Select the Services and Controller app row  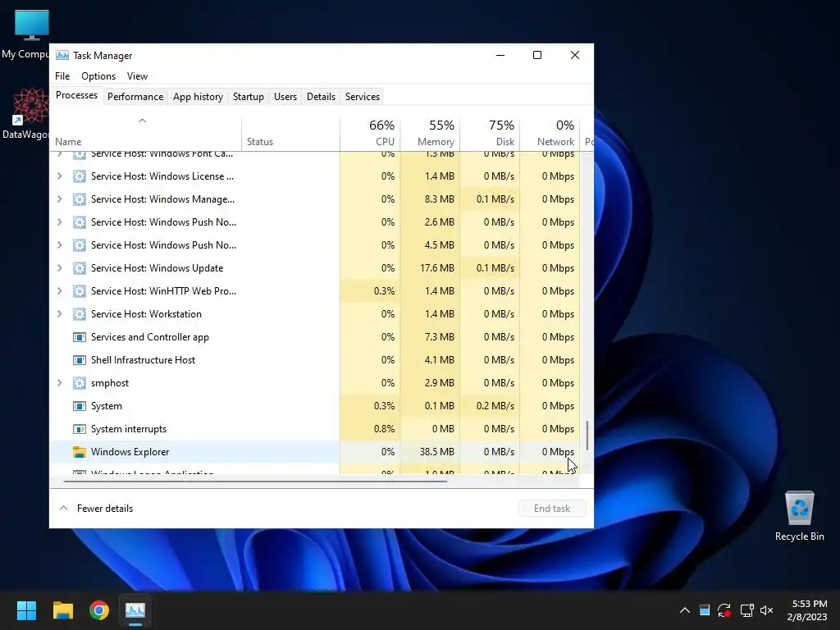[x=314, y=337]
